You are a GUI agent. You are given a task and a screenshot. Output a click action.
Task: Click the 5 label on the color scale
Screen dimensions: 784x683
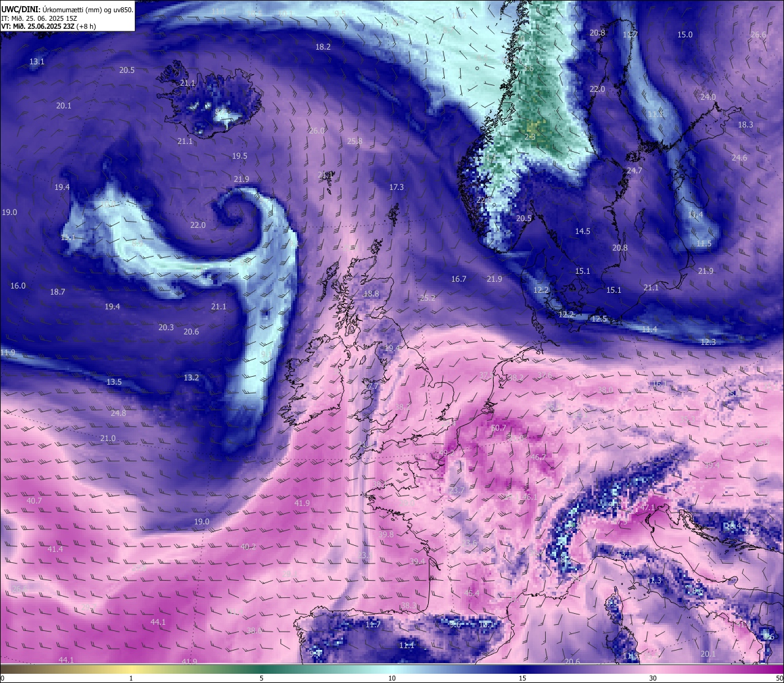click(262, 678)
